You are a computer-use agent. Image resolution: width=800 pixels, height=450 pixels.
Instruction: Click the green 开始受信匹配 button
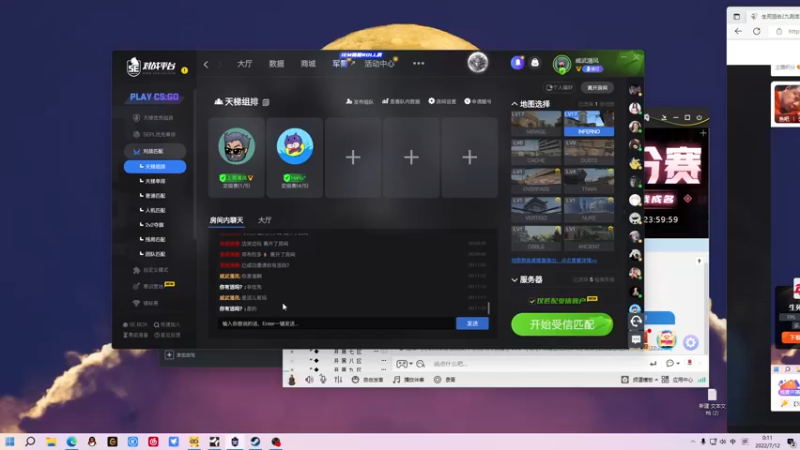pyautogui.click(x=562, y=324)
